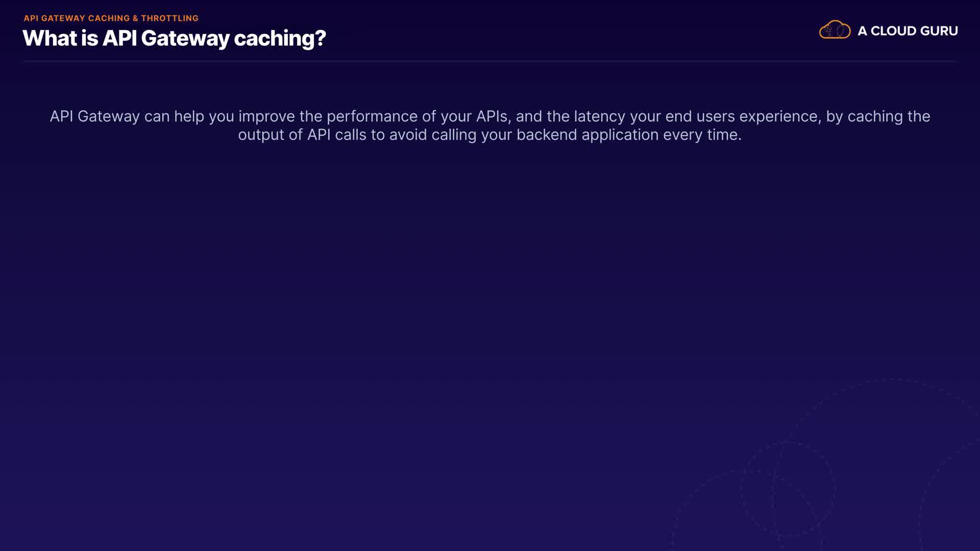Screen dimensions: 980x551
Task: Click the small dashed circle decoration at bottom right
Action: point(788,489)
